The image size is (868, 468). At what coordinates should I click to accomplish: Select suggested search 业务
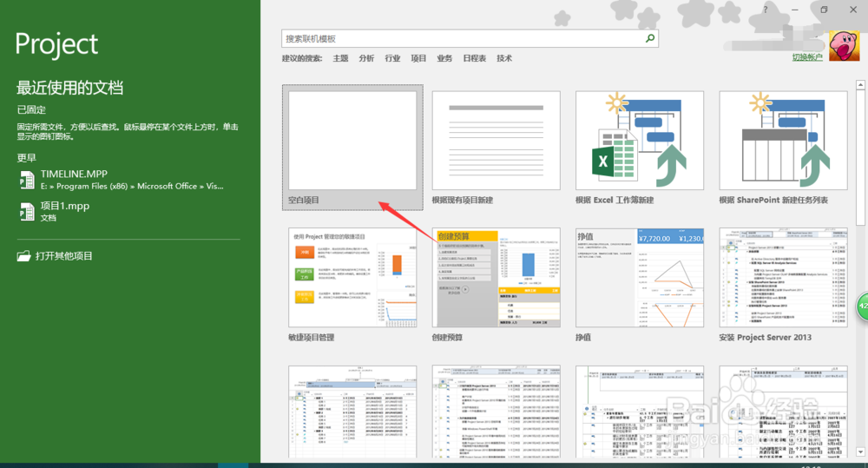(x=444, y=58)
